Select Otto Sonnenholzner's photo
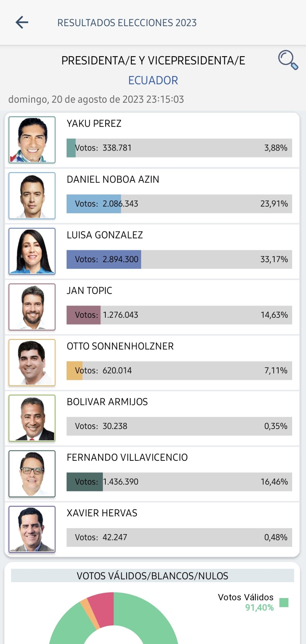Image resolution: width=306 pixels, height=644 pixels. click(32, 362)
